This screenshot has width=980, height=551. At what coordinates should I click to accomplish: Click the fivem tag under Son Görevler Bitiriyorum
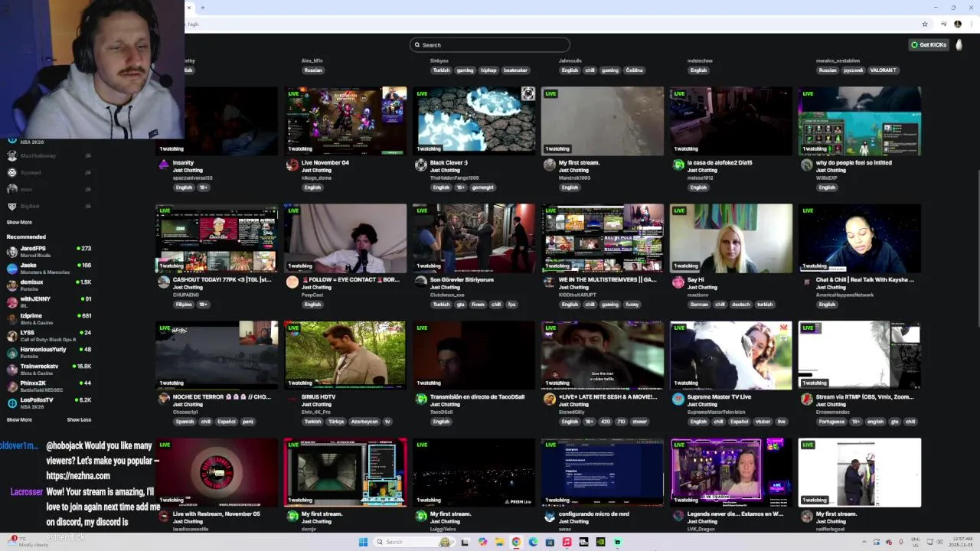pyautogui.click(x=479, y=305)
